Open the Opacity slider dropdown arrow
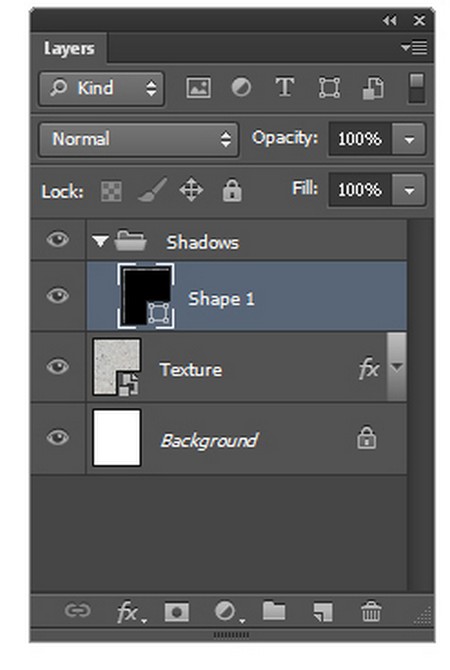Viewport: 450px width, 670px height. point(409,139)
